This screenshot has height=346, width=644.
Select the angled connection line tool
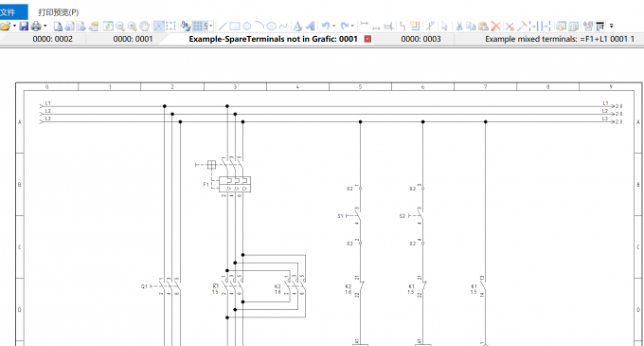coord(402,27)
